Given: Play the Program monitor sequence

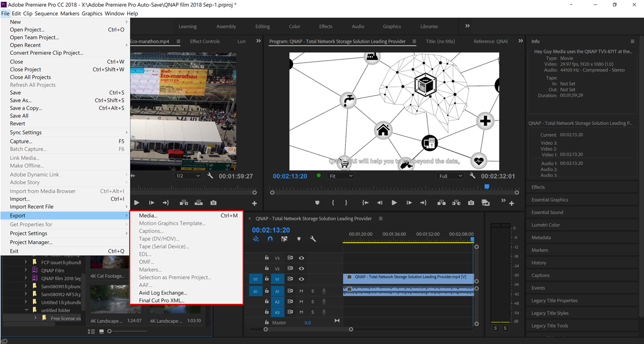Looking at the screenshot, I should click(x=394, y=203).
